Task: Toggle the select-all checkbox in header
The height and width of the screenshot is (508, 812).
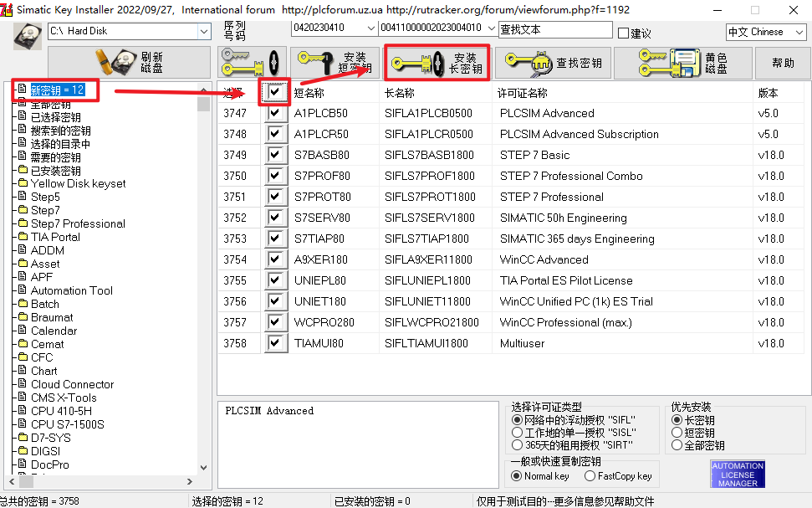Action: [x=275, y=92]
